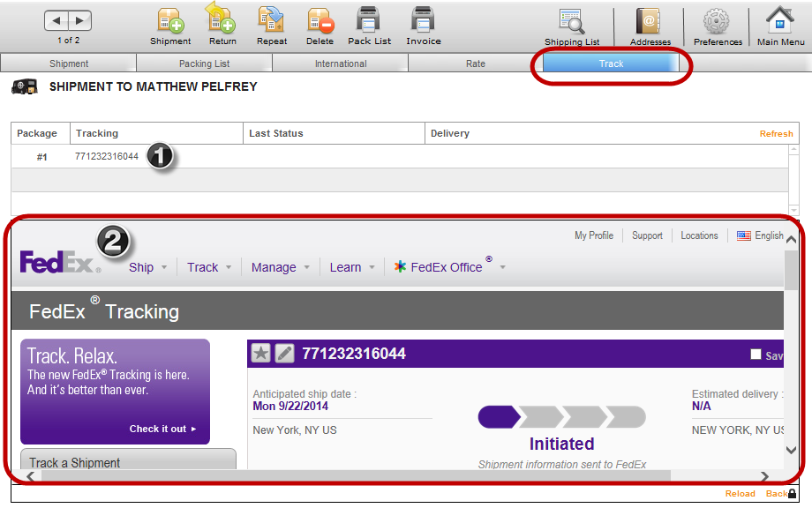
Task: Expand the FedEx Manage menu
Action: pyautogui.click(x=280, y=267)
